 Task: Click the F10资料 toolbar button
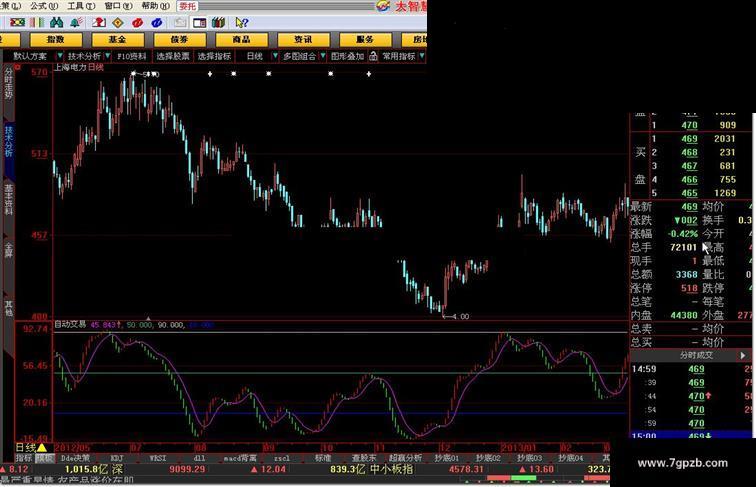pyautogui.click(x=132, y=56)
